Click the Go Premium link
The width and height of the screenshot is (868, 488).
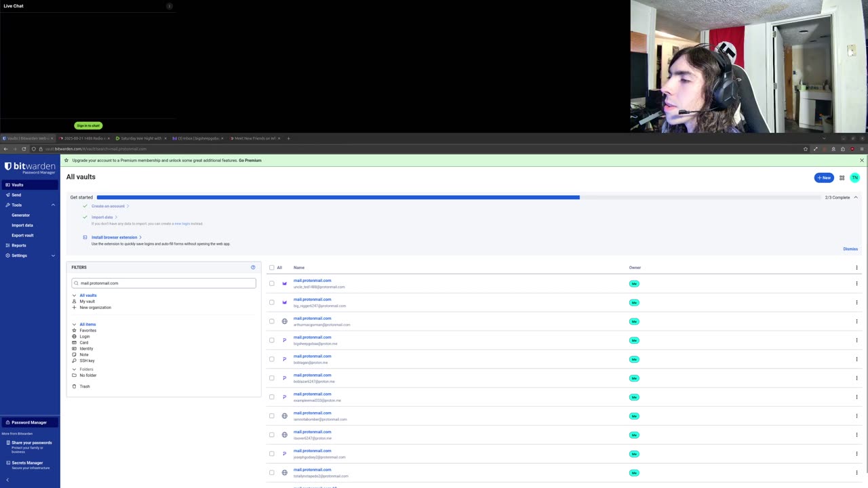tap(250, 161)
